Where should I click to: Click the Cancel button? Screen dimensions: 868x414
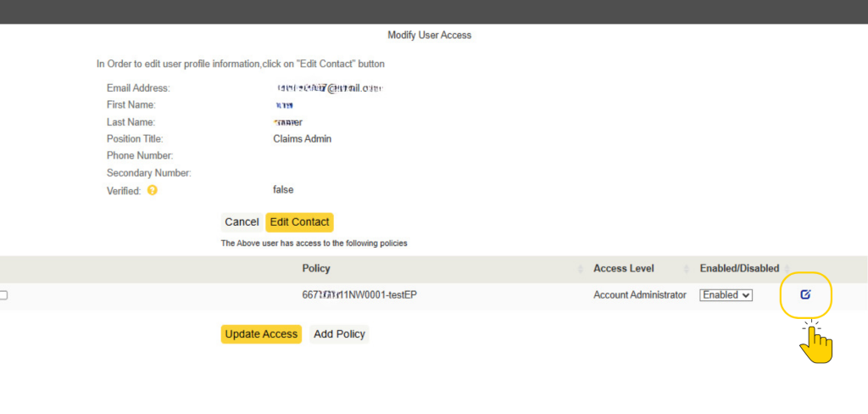[x=242, y=222]
